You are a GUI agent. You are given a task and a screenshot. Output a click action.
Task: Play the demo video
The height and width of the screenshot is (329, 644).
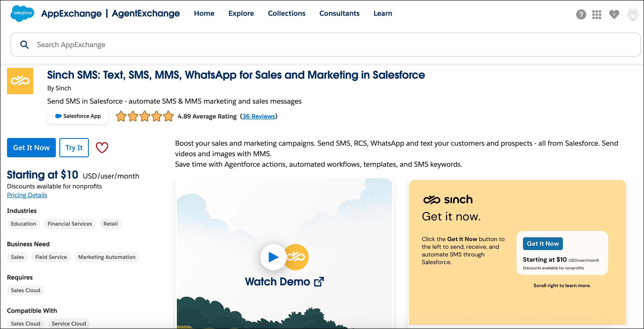click(273, 257)
